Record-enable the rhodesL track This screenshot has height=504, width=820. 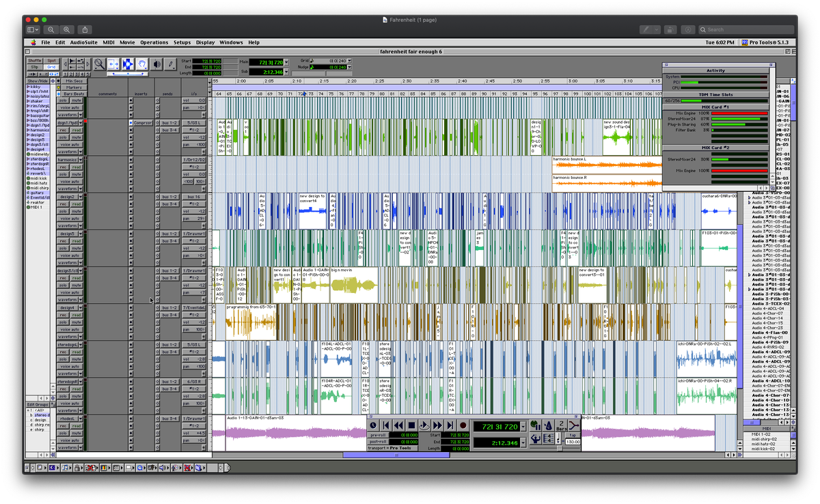point(63,426)
